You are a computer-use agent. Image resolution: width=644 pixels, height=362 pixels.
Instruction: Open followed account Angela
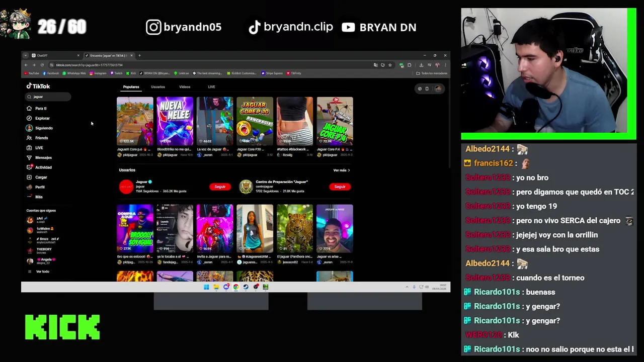41,261
